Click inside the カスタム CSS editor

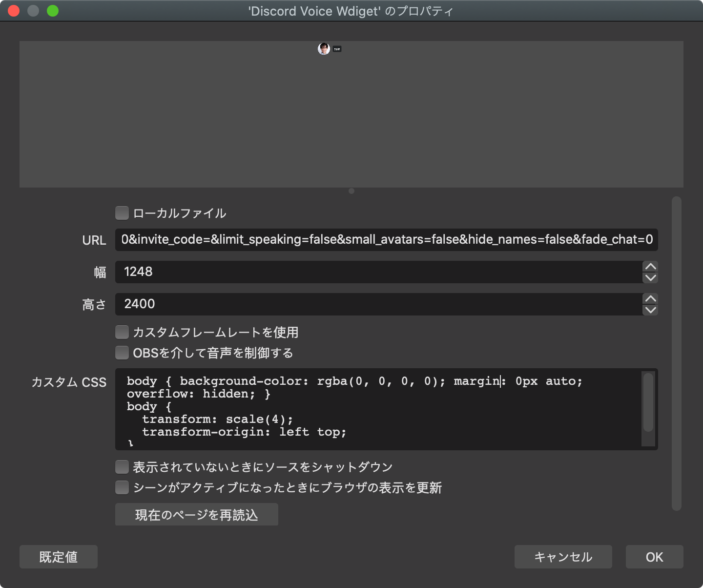pyautogui.click(x=342, y=410)
